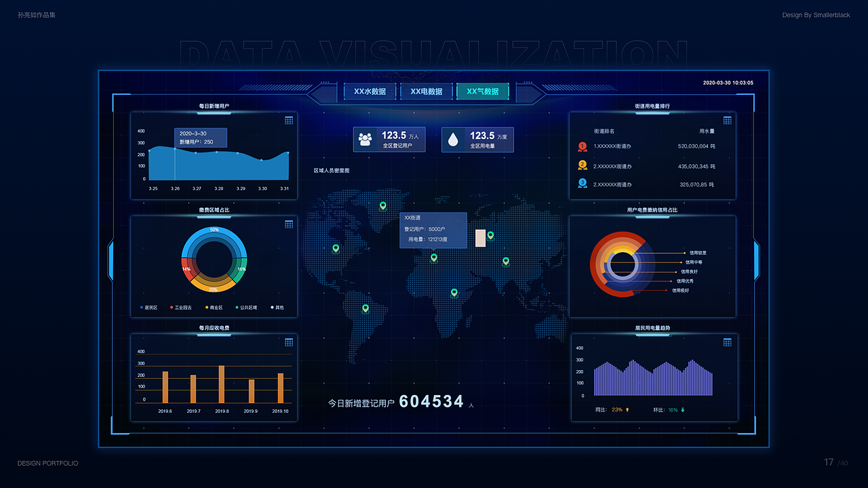Click the 604534 new users count
The width and height of the screenshot is (868, 488).
(x=431, y=402)
